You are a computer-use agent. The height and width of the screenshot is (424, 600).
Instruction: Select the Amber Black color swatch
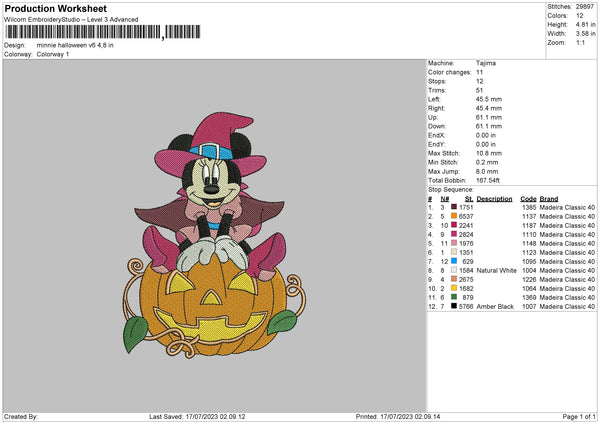pyautogui.click(x=455, y=306)
